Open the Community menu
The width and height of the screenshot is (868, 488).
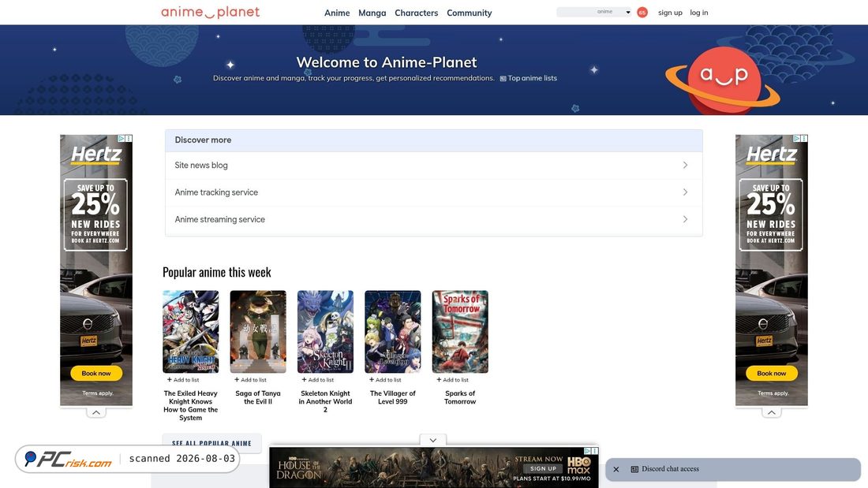pyautogui.click(x=469, y=13)
